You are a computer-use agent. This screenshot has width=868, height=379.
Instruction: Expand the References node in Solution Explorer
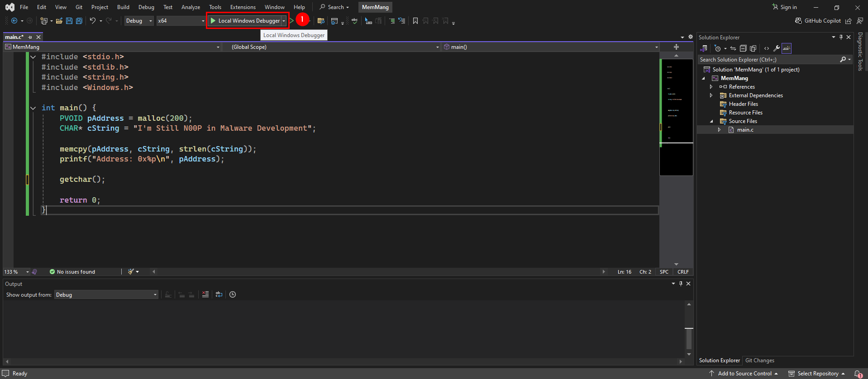711,87
